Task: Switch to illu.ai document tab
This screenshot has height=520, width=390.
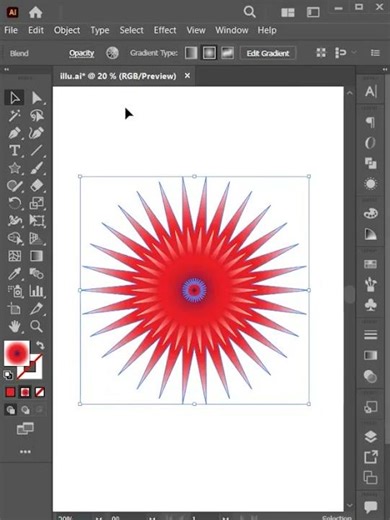Action: [x=118, y=76]
